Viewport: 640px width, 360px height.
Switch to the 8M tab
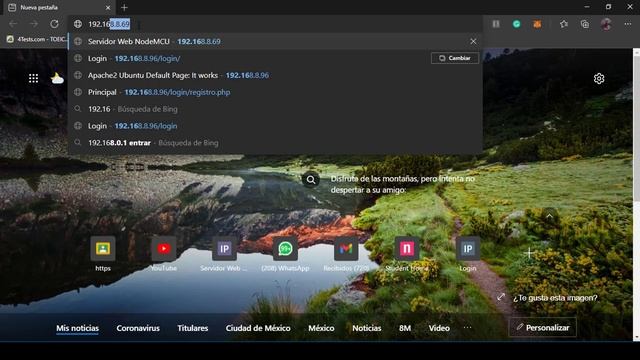[x=405, y=328]
